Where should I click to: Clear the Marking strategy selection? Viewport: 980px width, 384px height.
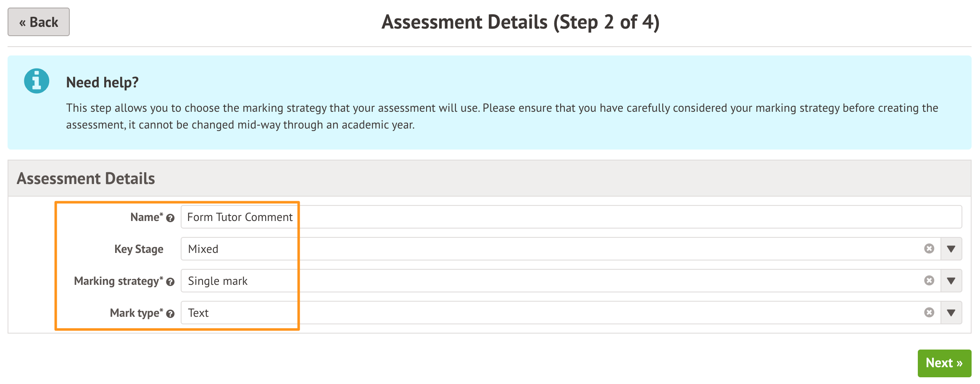tap(929, 281)
